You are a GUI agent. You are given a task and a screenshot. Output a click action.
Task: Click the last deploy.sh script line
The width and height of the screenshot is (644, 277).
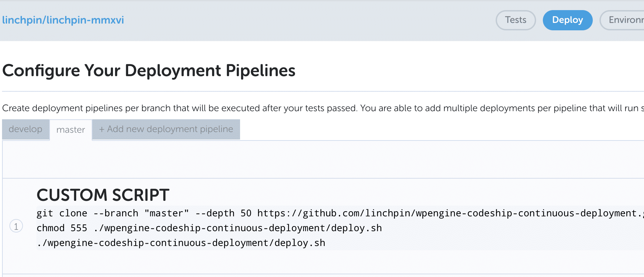181,243
